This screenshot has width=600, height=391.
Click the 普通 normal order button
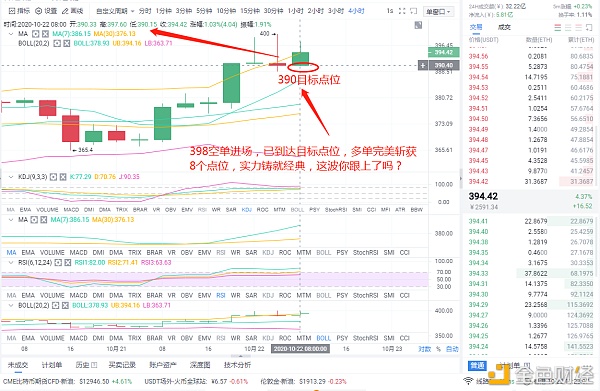pyautogui.click(x=477, y=366)
